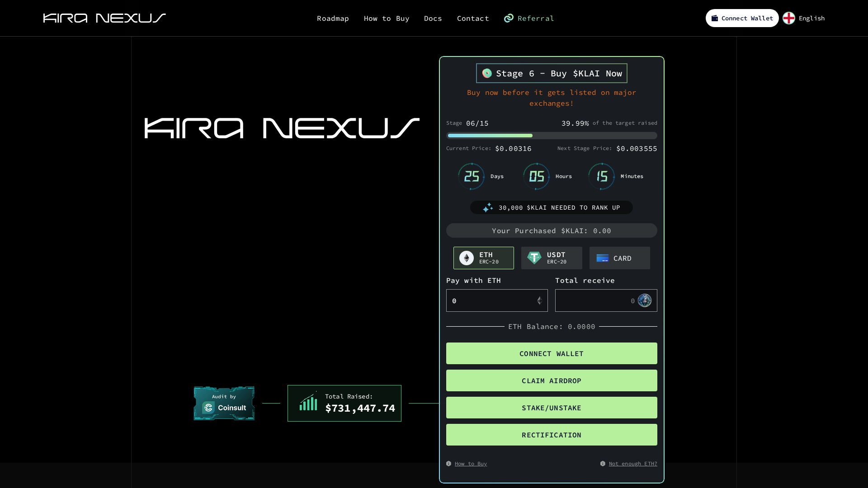Viewport: 868px width, 488px height.
Task: Open the Contact nav item
Action: 473,19
